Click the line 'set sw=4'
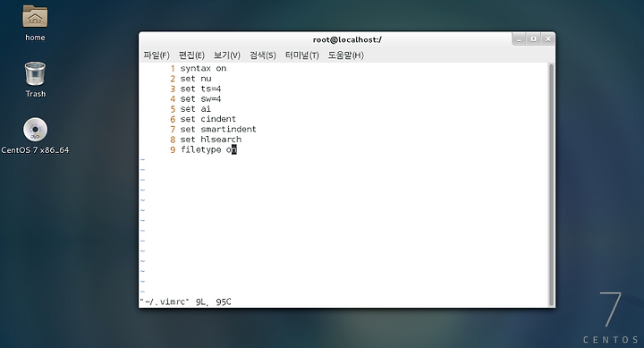Image resolution: width=644 pixels, height=348 pixels. [x=201, y=99]
